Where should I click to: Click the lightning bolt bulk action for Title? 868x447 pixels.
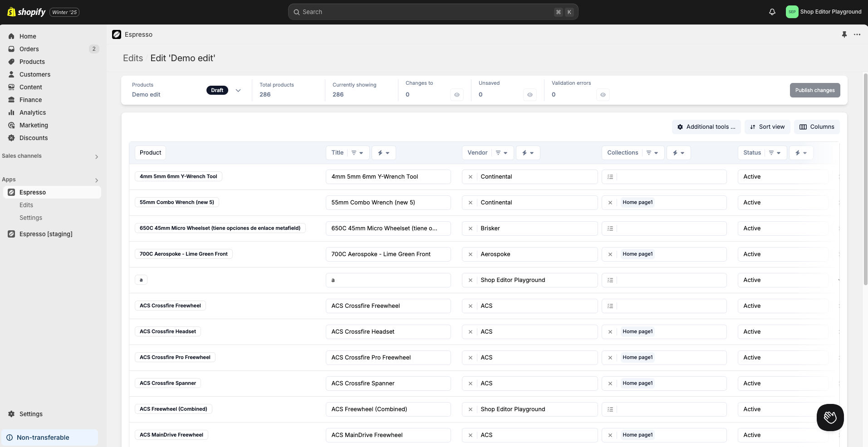383,153
